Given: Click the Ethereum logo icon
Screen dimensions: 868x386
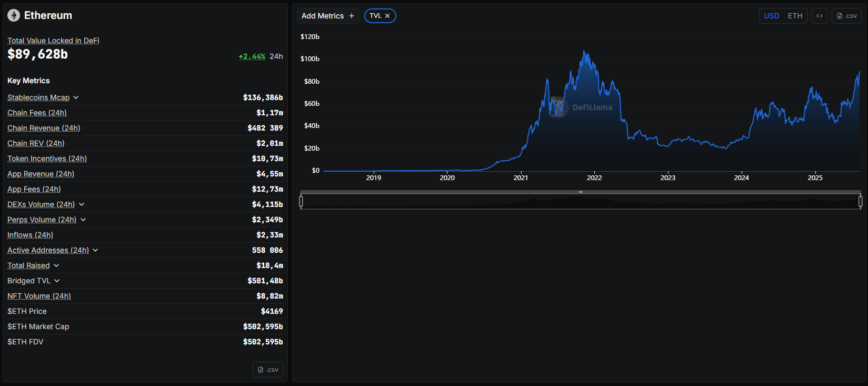Looking at the screenshot, I should click(14, 15).
